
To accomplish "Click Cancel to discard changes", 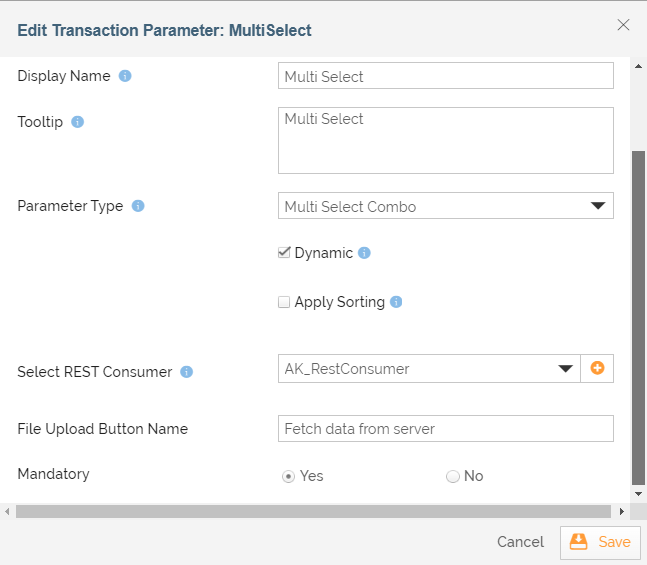I will coord(520,541).
